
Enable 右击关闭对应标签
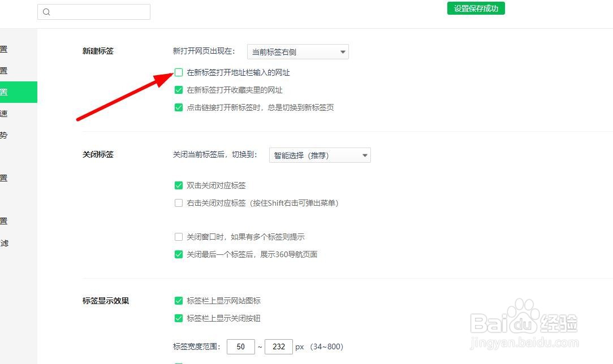[x=179, y=203]
